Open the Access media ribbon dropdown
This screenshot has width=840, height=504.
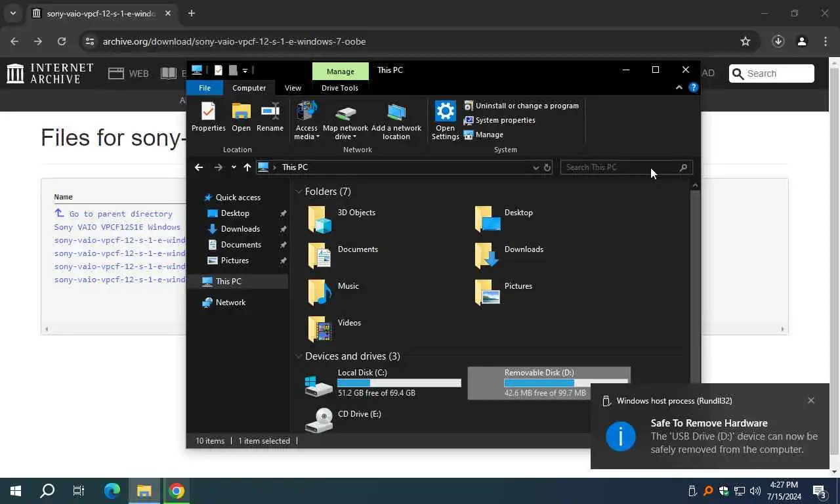[306, 121]
